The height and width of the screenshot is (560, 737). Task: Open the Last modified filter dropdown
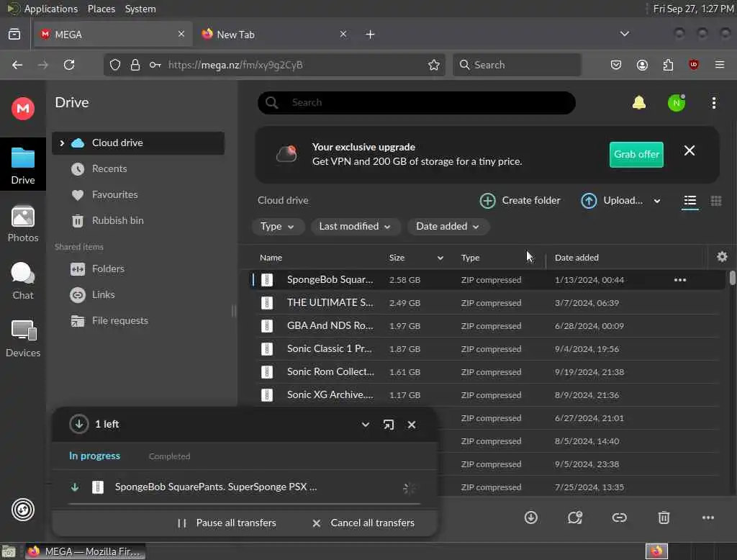(x=355, y=227)
